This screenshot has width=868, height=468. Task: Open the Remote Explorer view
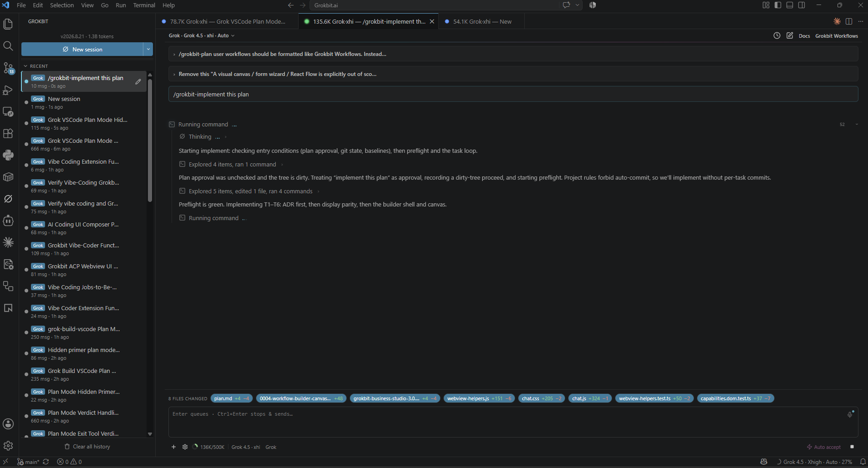click(8, 112)
